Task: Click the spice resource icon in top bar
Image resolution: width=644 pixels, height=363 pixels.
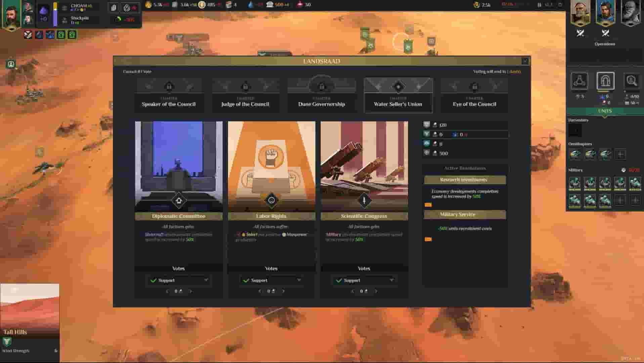Action: pyautogui.click(x=148, y=5)
